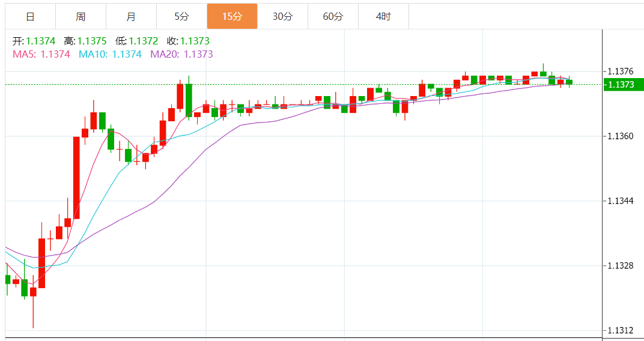Click the 收 (close) price value
Screen dimensions: 644x341
coord(195,41)
